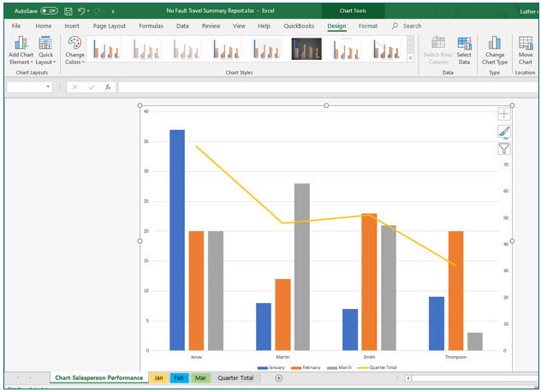The width and height of the screenshot is (541, 392).
Task: Open the Data ribbon tab
Action: point(182,26)
